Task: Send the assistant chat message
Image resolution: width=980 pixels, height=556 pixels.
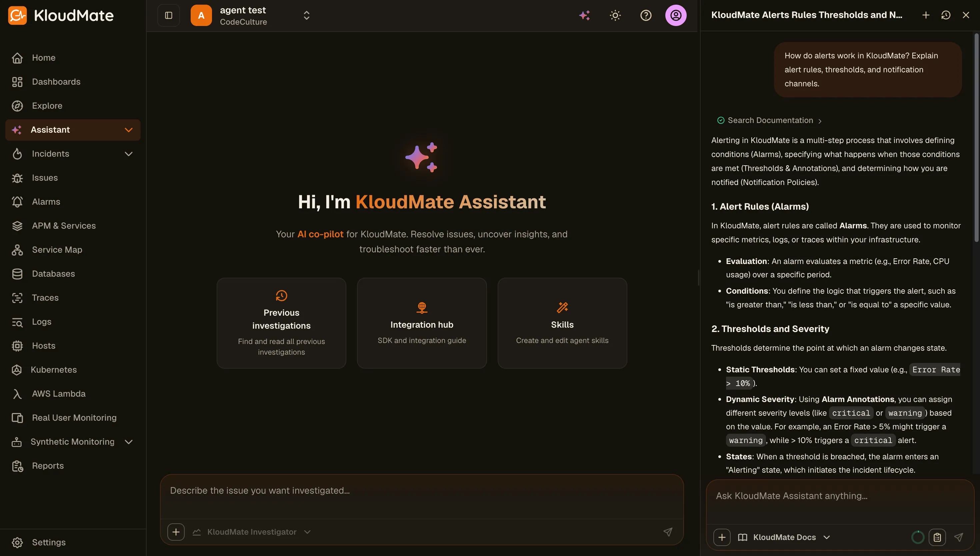Action: pos(958,537)
